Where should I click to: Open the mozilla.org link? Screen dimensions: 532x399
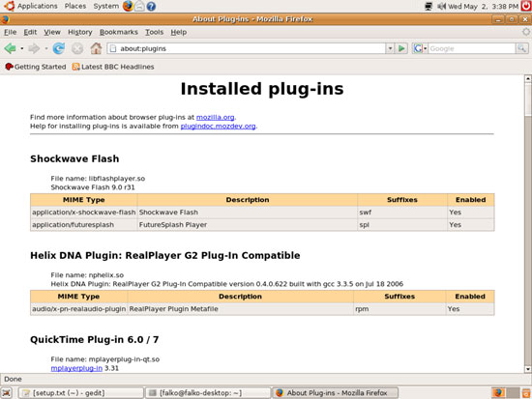click(215, 117)
